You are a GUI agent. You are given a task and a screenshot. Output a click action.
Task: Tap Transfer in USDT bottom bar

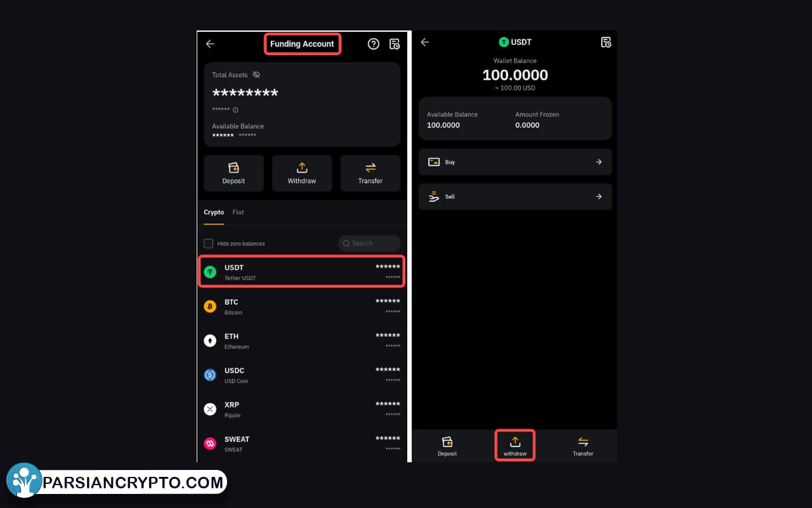coord(583,446)
